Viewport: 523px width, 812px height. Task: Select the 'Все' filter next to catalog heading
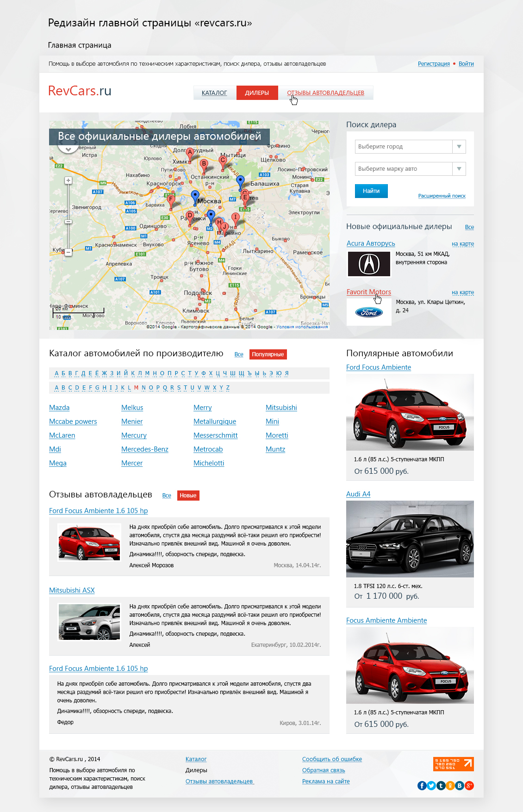(x=239, y=354)
